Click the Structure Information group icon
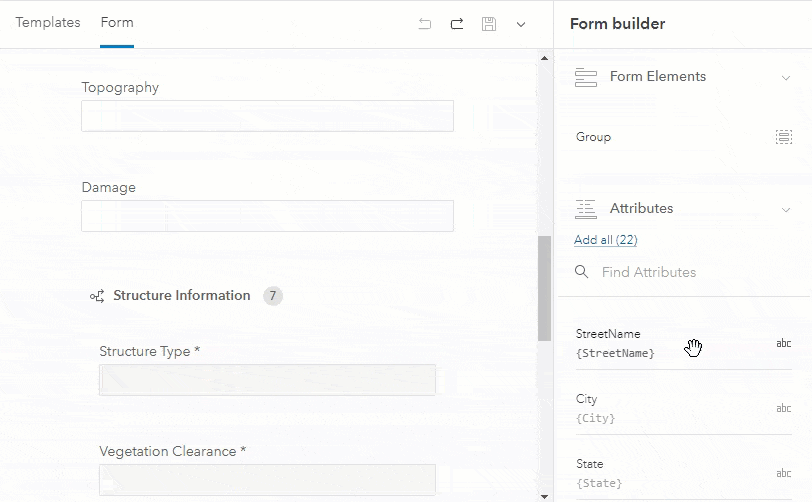 pyautogui.click(x=97, y=296)
